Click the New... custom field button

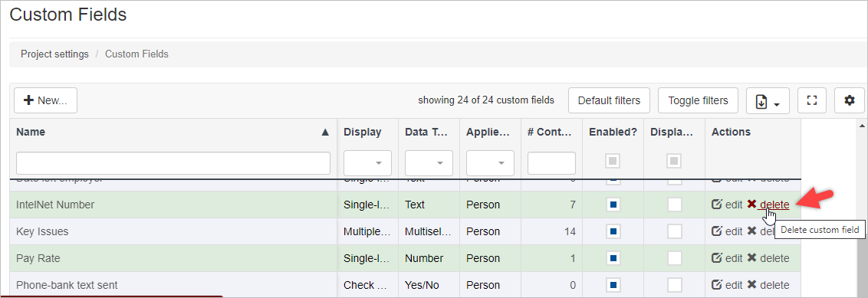point(45,100)
